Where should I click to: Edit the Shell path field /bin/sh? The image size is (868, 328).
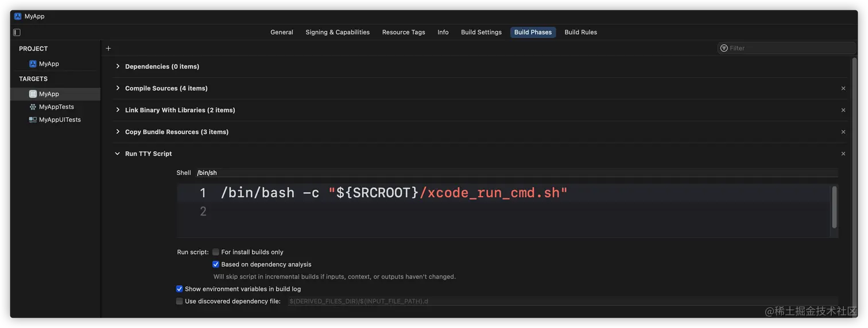516,173
